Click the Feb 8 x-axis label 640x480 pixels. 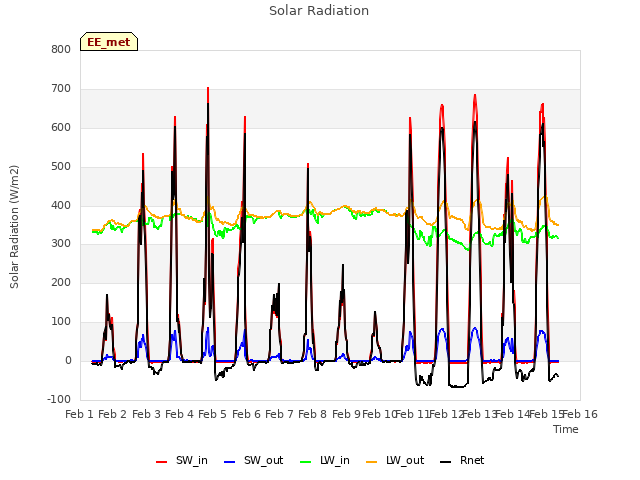click(x=312, y=414)
